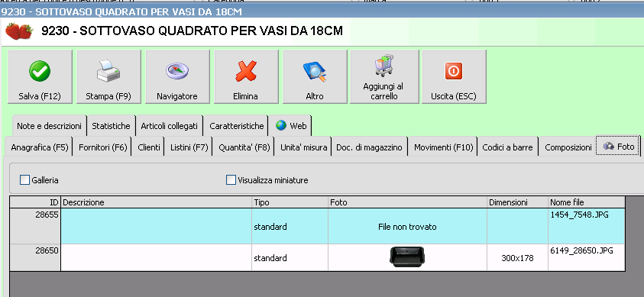Open the Listini (F7) tab
The height and width of the screenshot is (297, 644).
click(x=189, y=147)
